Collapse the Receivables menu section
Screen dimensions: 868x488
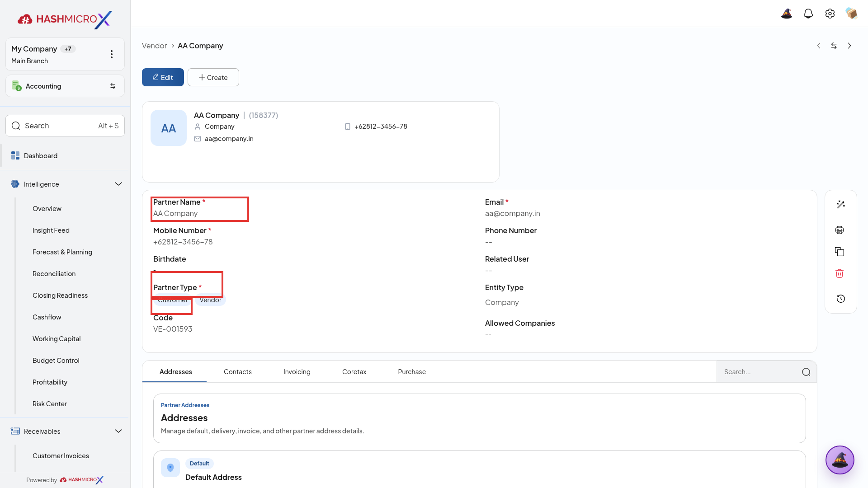118,431
